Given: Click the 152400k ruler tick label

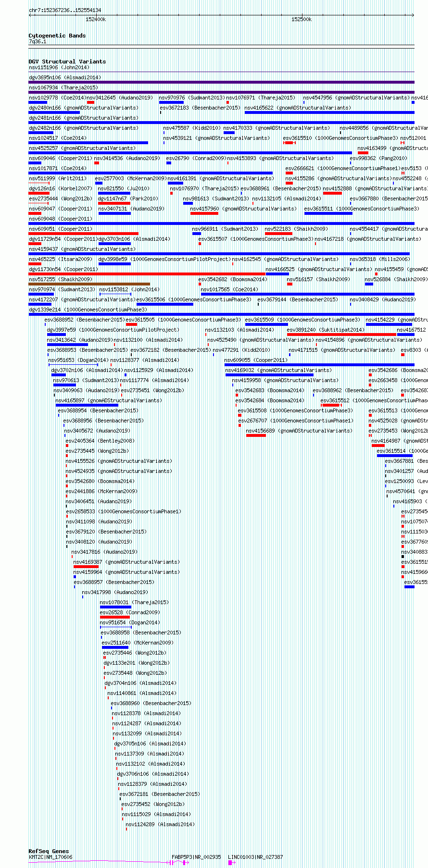Looking at the screenshot, I should 96,19.
